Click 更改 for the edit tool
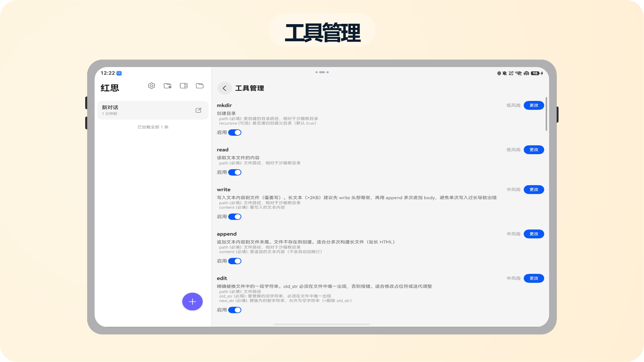Viewport: 644px width, 362px height. [534, 278]
